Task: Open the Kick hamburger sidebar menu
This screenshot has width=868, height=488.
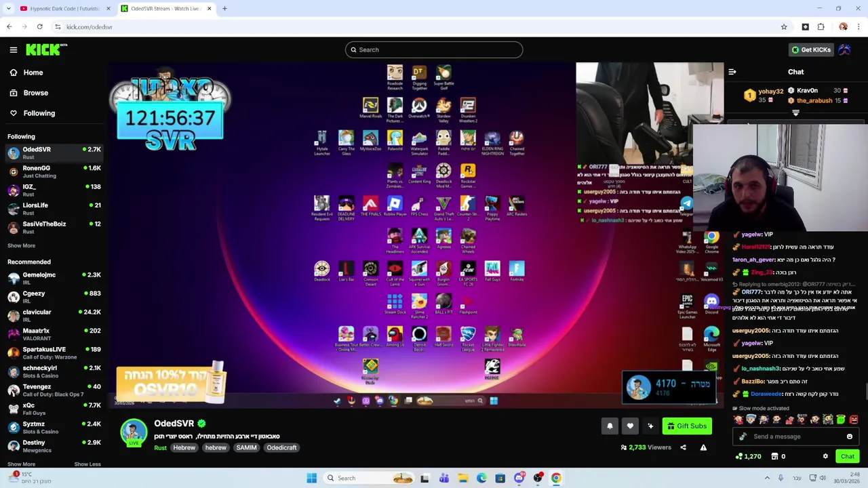Action: [x=13, y=49]
